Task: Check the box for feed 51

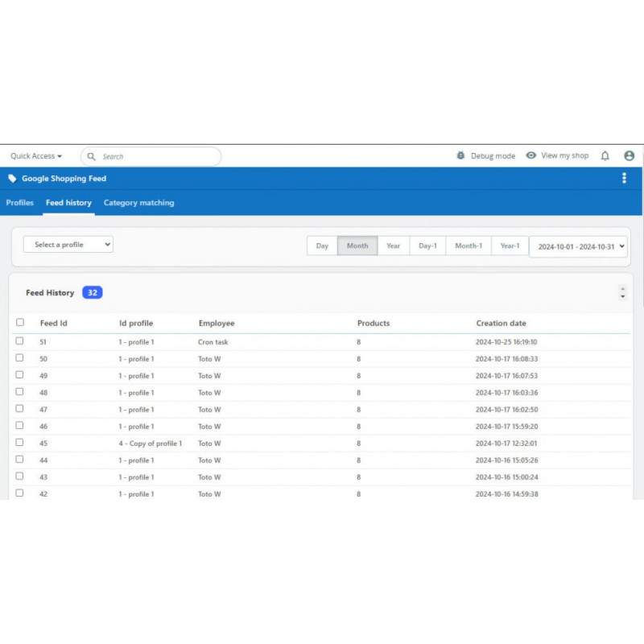Action: pyautogui.click(x=20, y=341)
